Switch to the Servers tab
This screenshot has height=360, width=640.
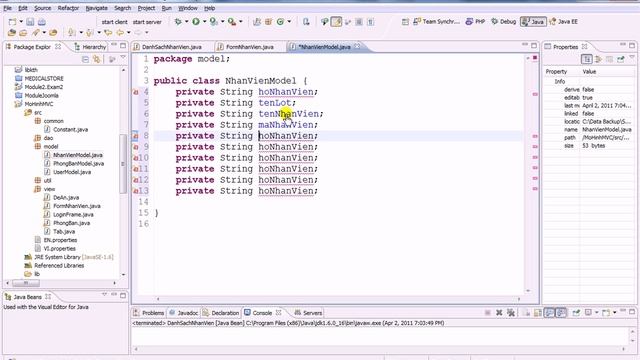coord(308,313)
